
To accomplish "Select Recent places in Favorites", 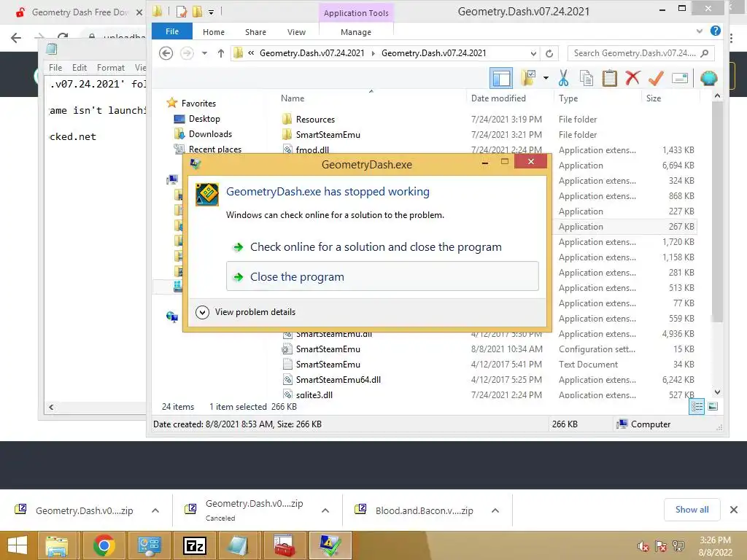I will coord(215,149).
